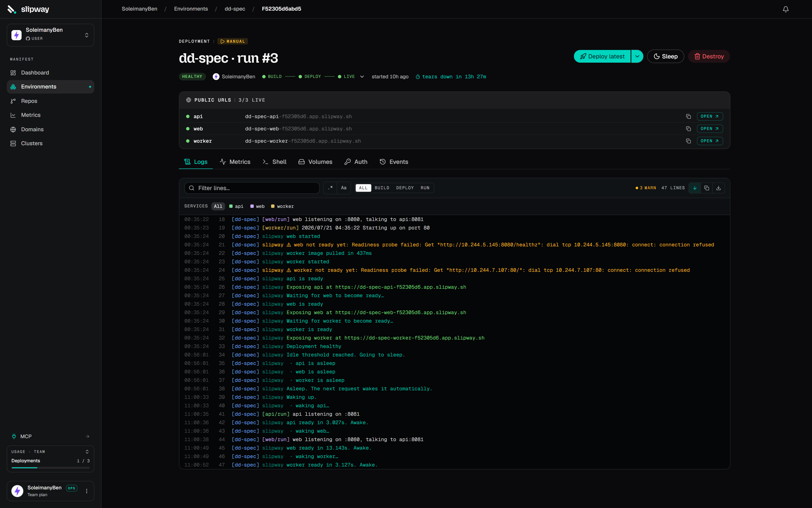The width and height of the screenshot is (812, 508).
Task: Click the search icon in filter box
Action: (192, 188)
